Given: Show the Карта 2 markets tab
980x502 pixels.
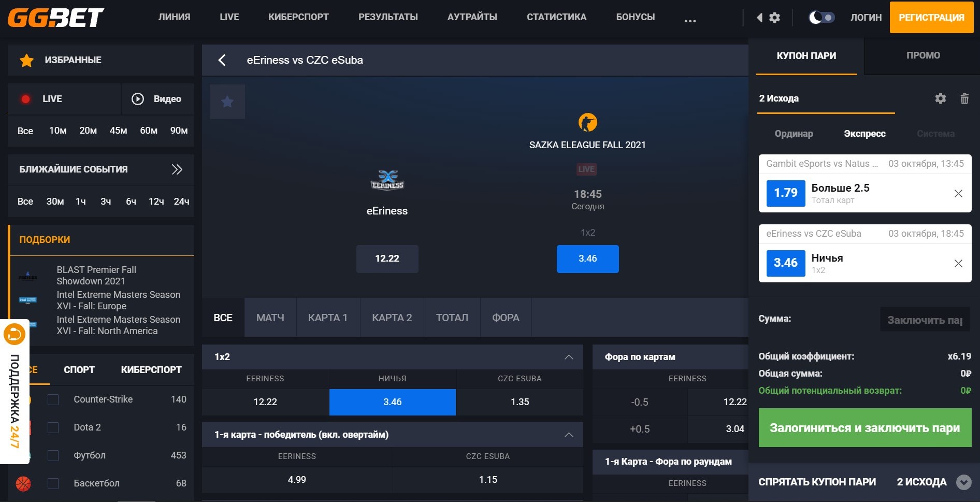Looking at the screenshot, I should coord(392,318).
